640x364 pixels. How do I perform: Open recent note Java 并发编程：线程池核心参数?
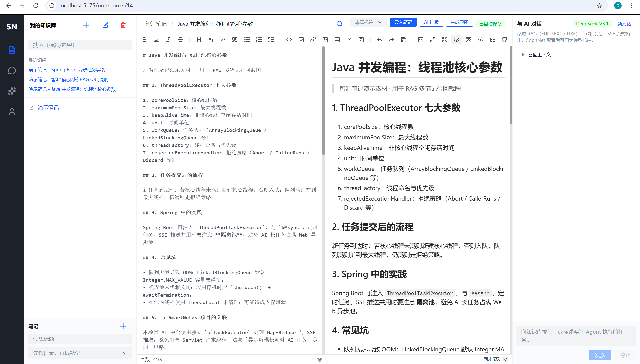pos(72,89)
